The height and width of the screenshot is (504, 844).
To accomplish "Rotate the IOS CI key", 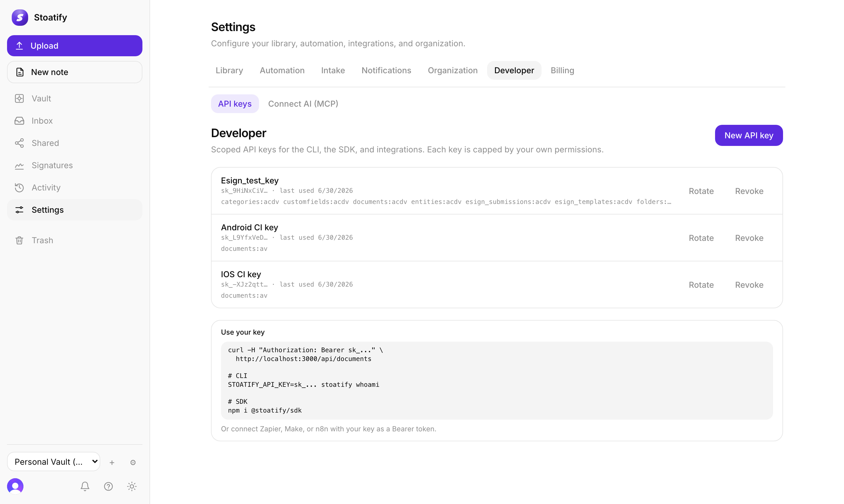I will (x=701, y=285).
